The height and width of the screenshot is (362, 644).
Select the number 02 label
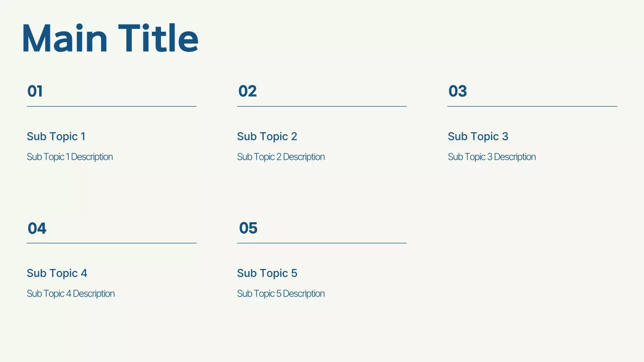point(248,92)
